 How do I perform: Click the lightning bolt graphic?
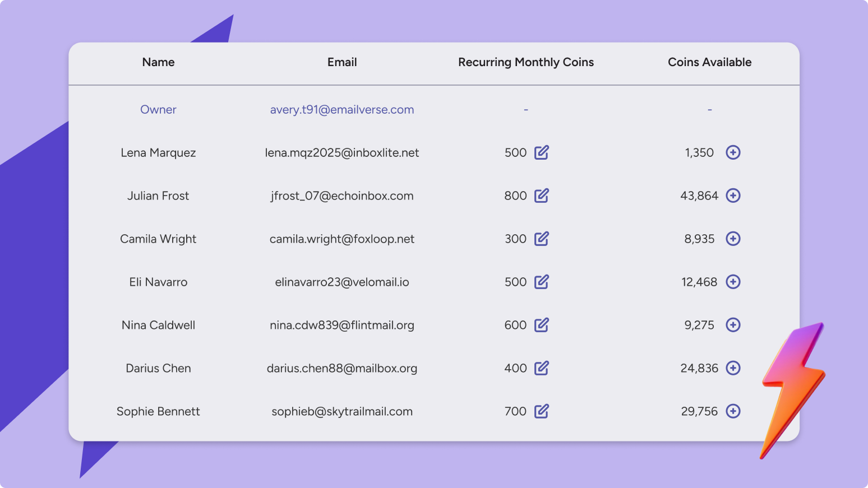pos(793,391)
